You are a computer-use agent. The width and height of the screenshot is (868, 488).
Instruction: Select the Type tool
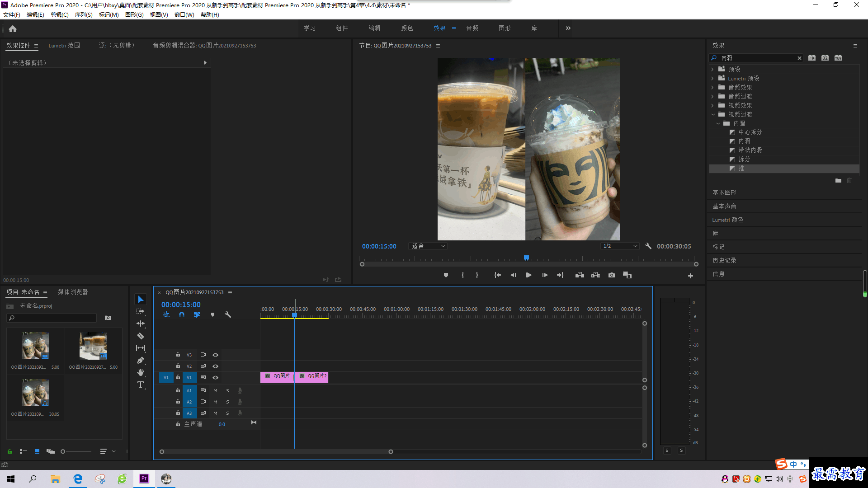tap(141, 385)
